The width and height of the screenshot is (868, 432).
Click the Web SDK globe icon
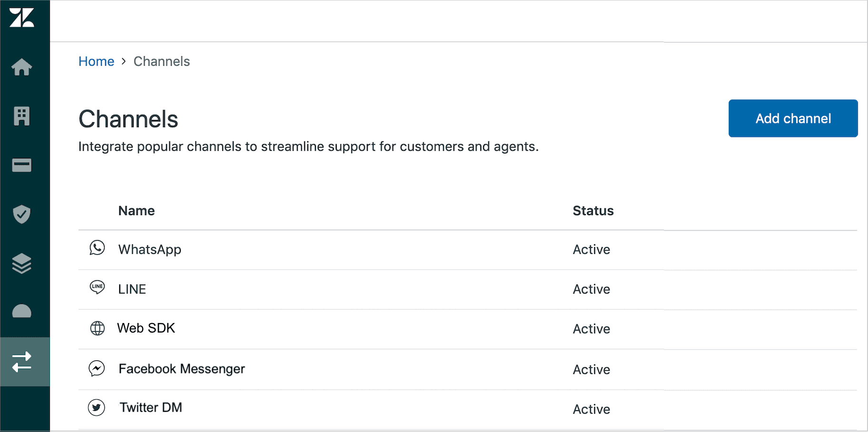[98, 328]
